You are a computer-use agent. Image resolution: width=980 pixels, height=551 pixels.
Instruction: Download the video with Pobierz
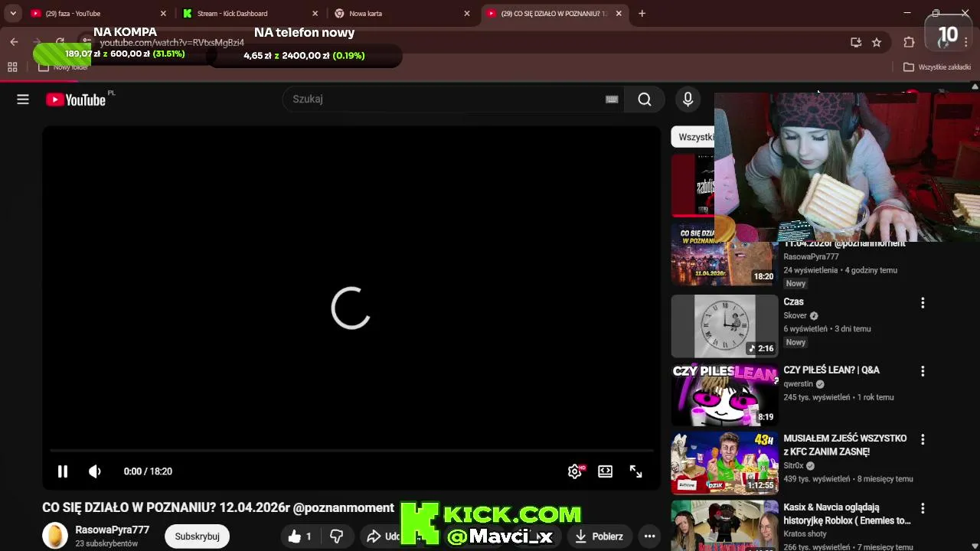tap(599, 536)
